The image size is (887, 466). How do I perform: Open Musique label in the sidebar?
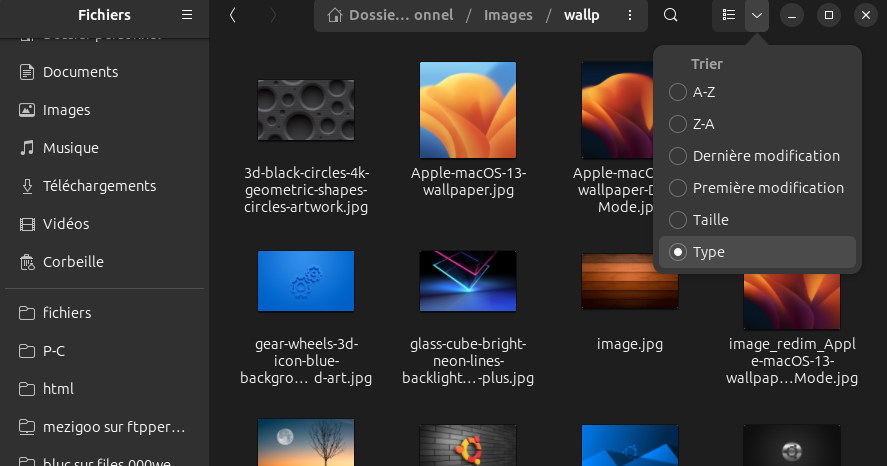(x=71, y=148)
